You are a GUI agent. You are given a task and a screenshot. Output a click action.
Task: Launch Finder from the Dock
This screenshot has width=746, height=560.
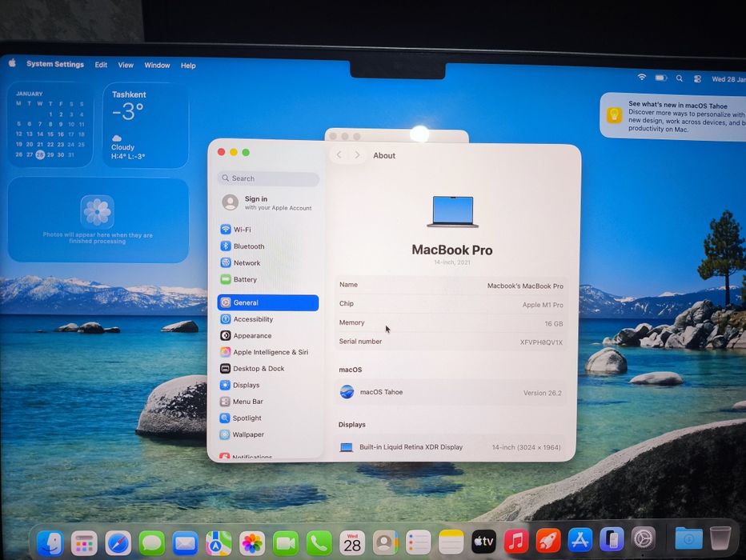[x=50, y=543]
